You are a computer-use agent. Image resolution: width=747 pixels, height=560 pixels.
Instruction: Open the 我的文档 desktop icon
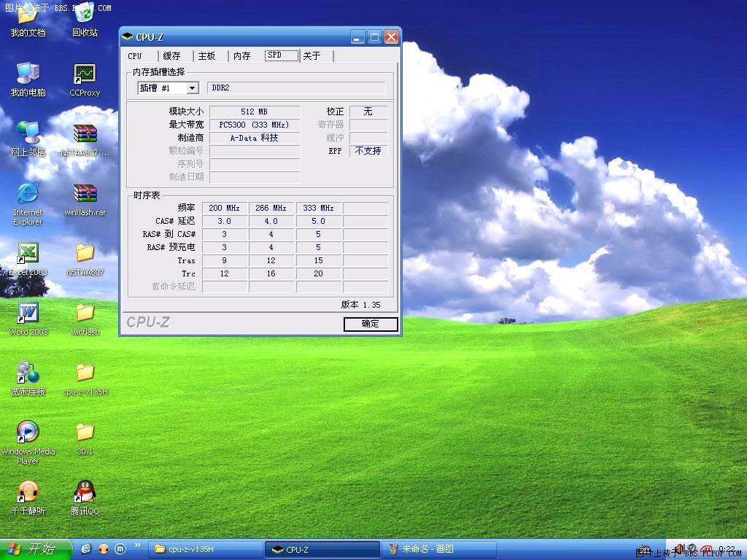(x=28, y=19)
